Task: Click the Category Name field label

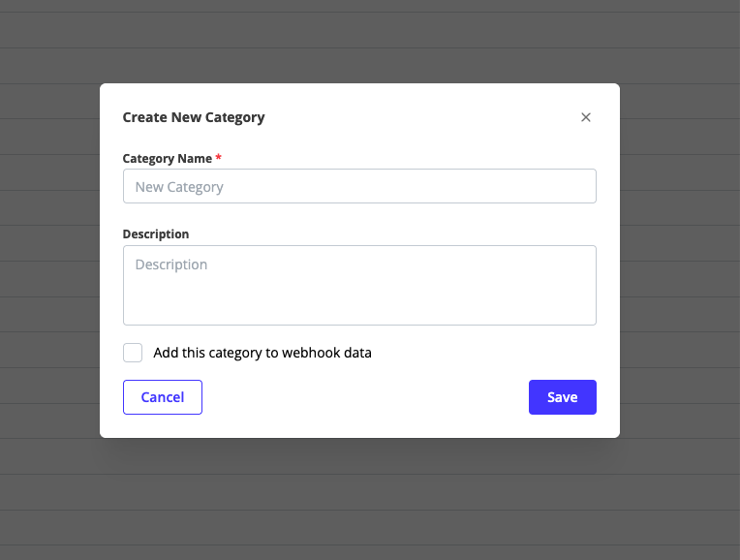Action: [x=167, y=159]
